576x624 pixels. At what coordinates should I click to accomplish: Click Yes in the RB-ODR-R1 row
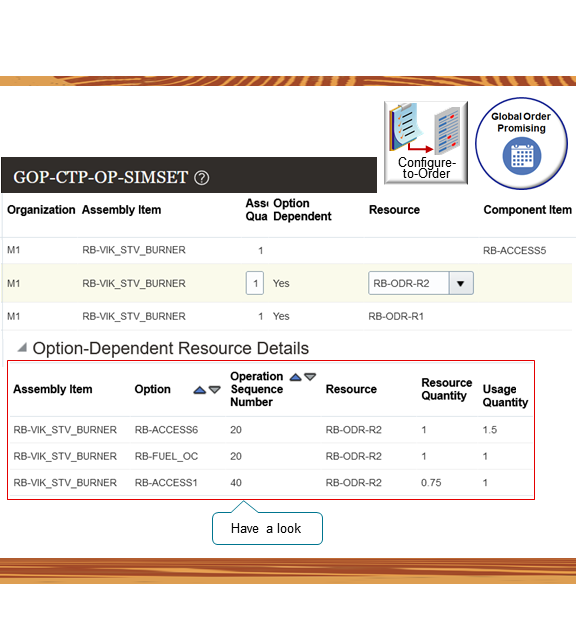(281, 316)
